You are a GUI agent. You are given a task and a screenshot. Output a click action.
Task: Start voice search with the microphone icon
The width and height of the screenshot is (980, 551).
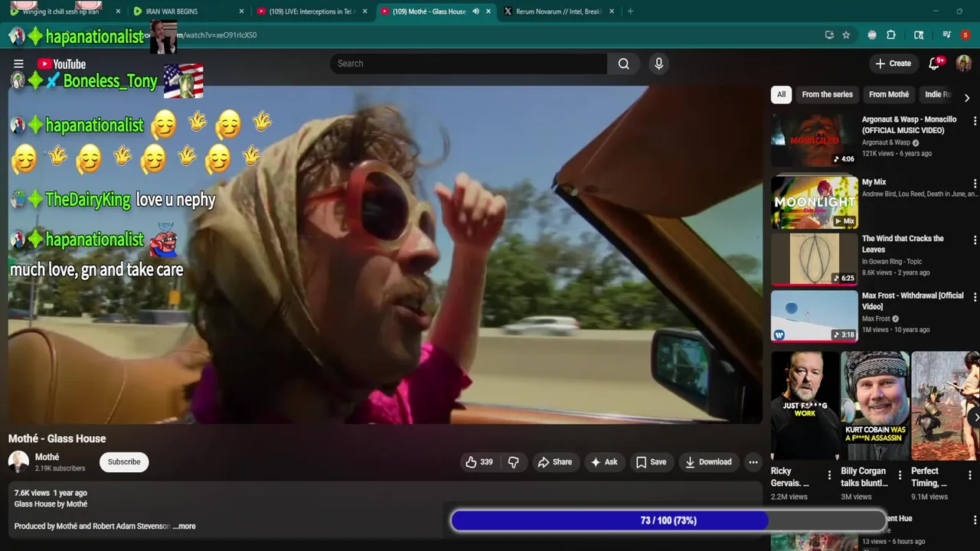pyautogui.click(x=658, y=64)
